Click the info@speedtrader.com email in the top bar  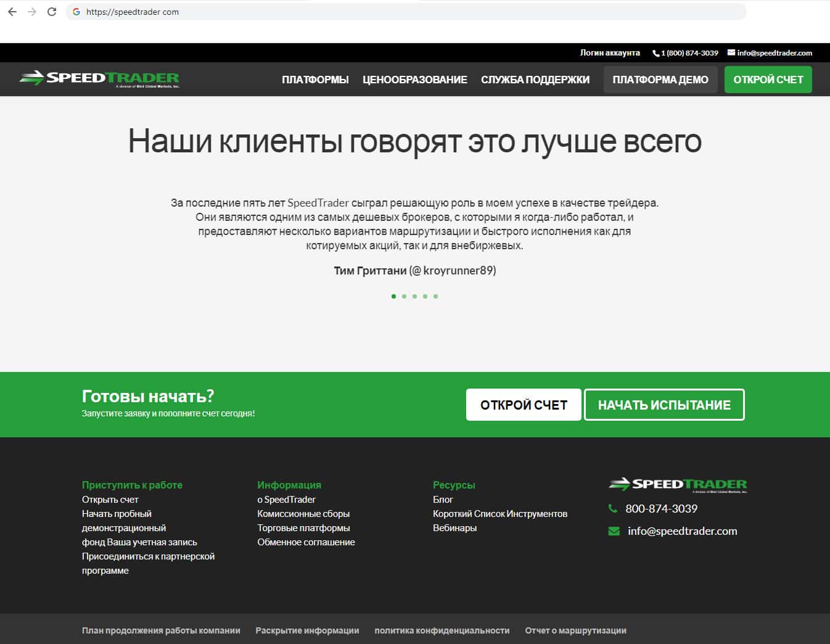775,53
